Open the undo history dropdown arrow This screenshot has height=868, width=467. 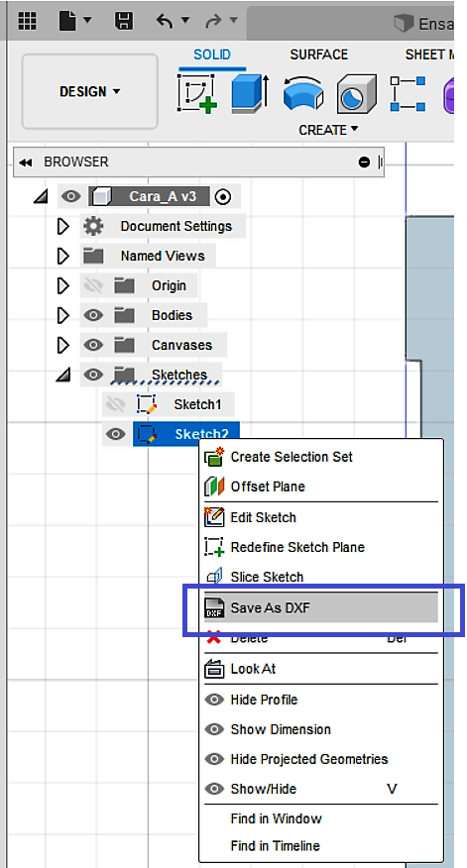185,21
